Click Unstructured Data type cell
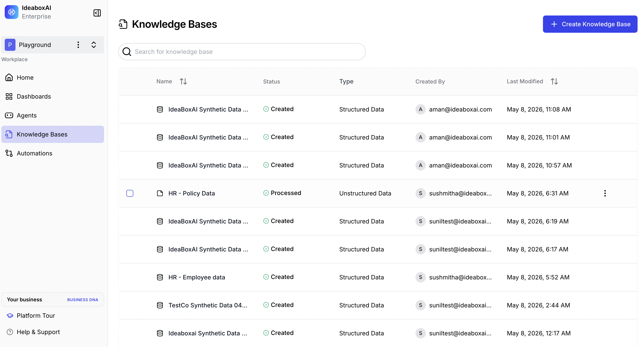The height and width of the screenshot is (347, 644). pyautogui.click(x=365, y=193)
